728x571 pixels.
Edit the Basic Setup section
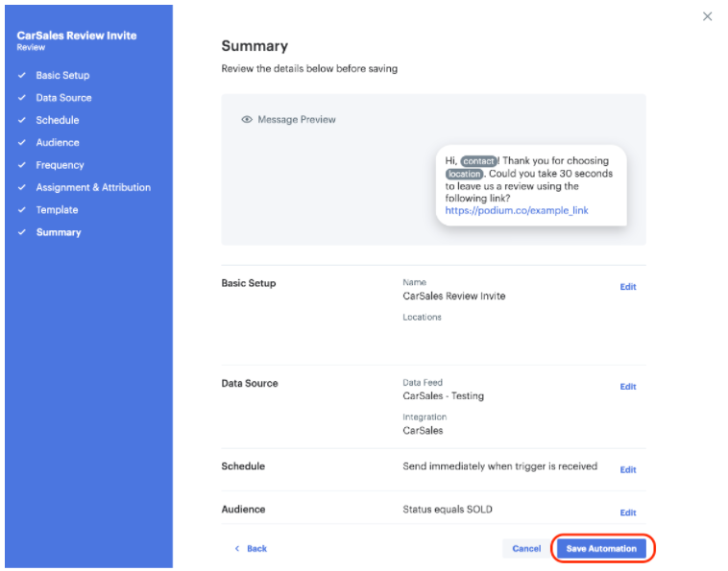click(627, 287)
